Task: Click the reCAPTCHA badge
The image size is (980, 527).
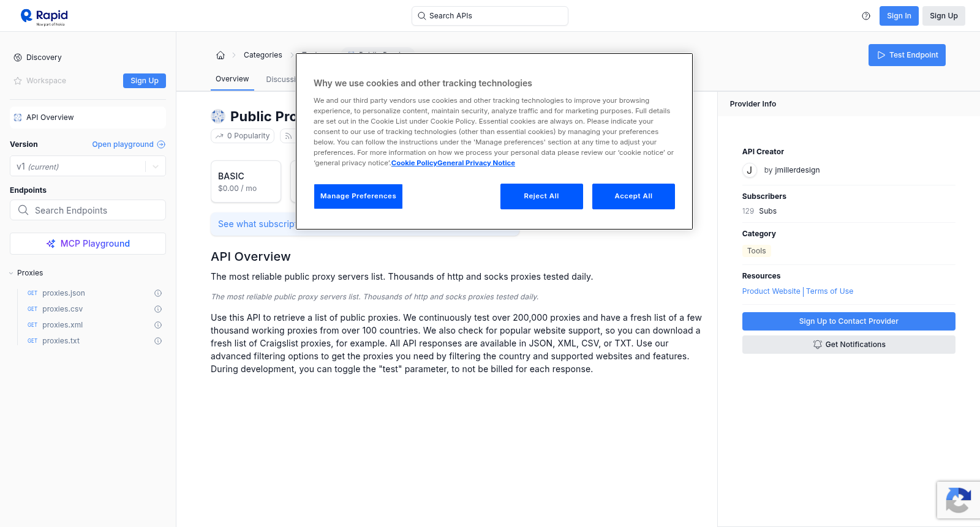Action: [x=959, y=500]
